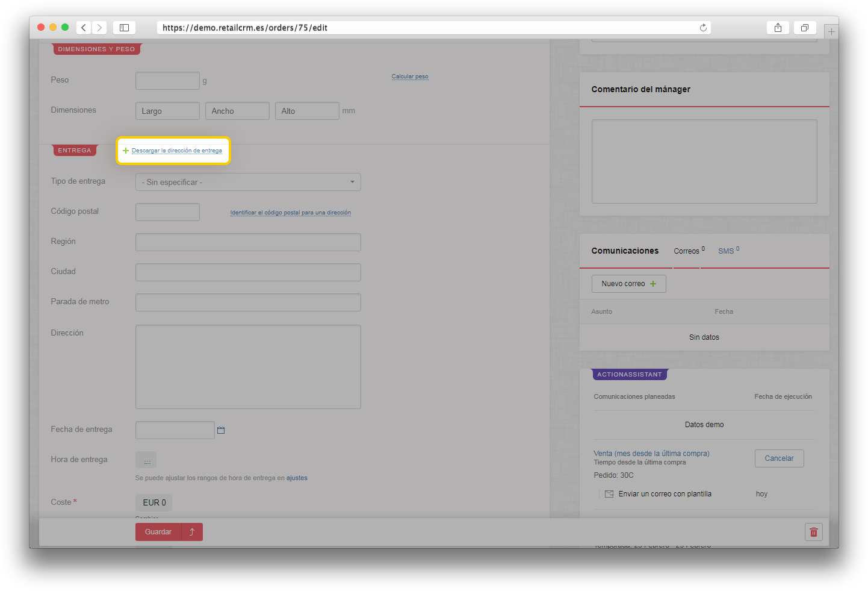This screenshot has height=591, width=868.
Task: Open Venta (mes desde la última compra) link
Action: pos(651,454)
